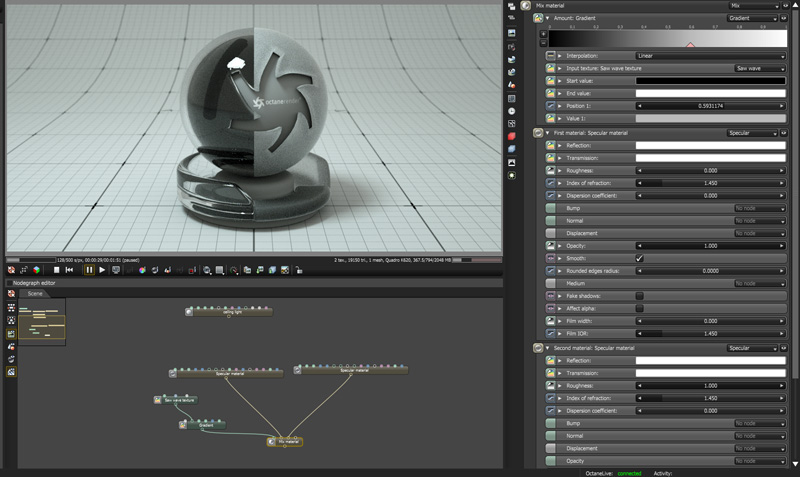The width and height of the screenshot is (800, 477).
Task: Click the gray render region square icon
Action: [219, 270]
